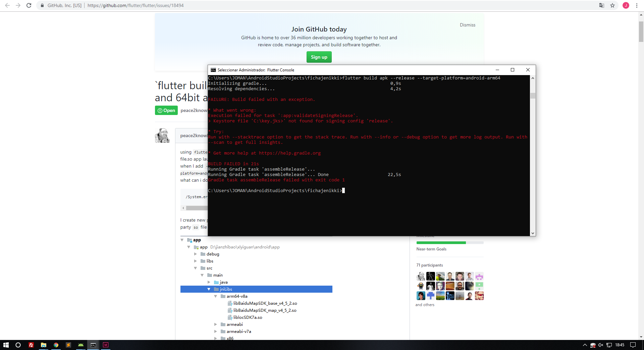This screenshot has height=350, width=644.
Task: Open the Chrome three-dot menu
Action: (637, 5)
